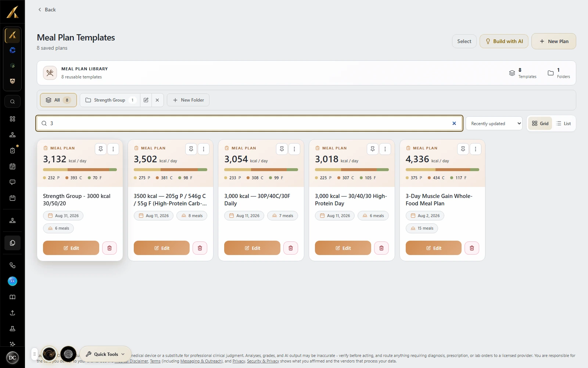Click the Select button
The height and width of the screenshot is (368, 588).
click(464, 41)
